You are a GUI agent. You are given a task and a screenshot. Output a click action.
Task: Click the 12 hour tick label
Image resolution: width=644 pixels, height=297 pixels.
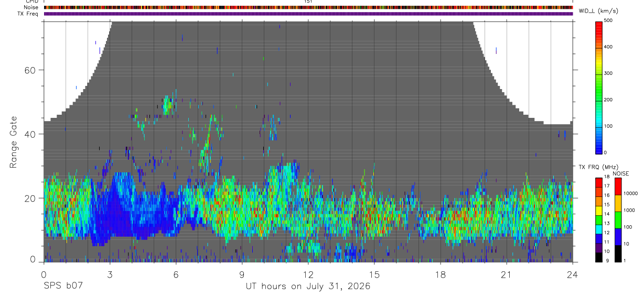point(308,274)
